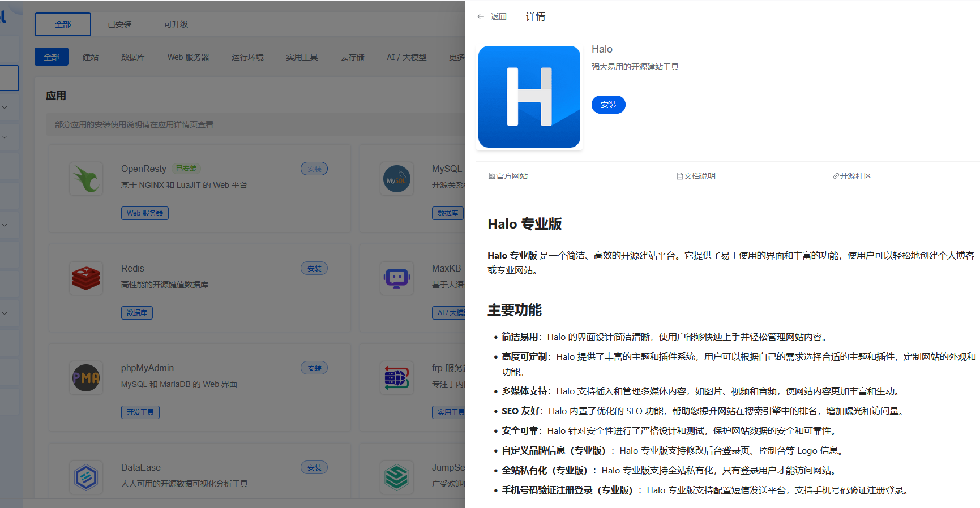Viewport: 980px width, 508px height.
Task: Click the JumpServer app icon
Action: [396, 477]
